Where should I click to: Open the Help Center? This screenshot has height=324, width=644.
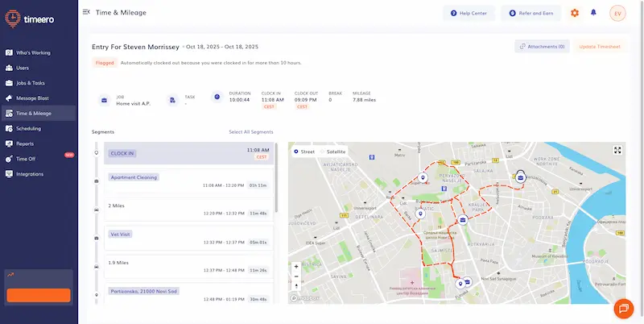(469, 13)
